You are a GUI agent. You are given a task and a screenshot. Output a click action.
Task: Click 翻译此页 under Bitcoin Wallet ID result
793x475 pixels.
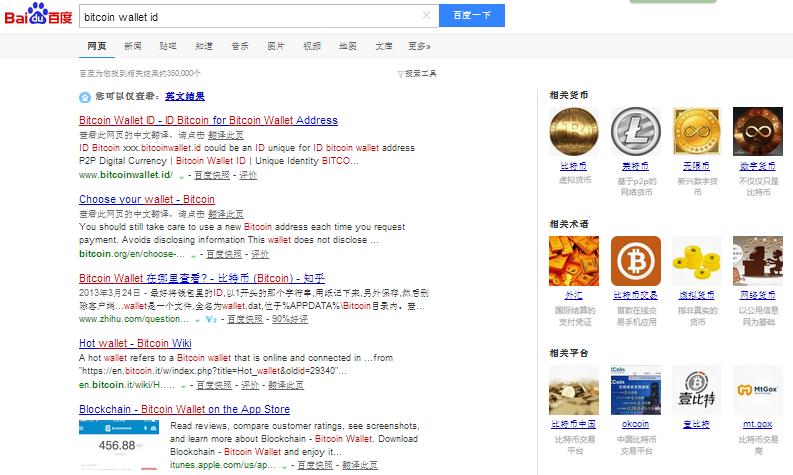[226, 135]
